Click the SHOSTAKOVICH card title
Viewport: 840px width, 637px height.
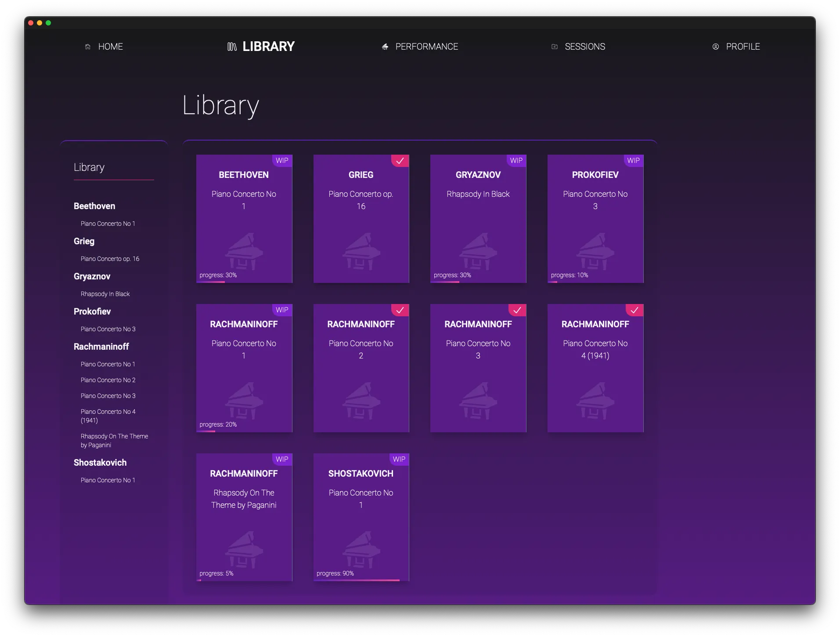361,474
